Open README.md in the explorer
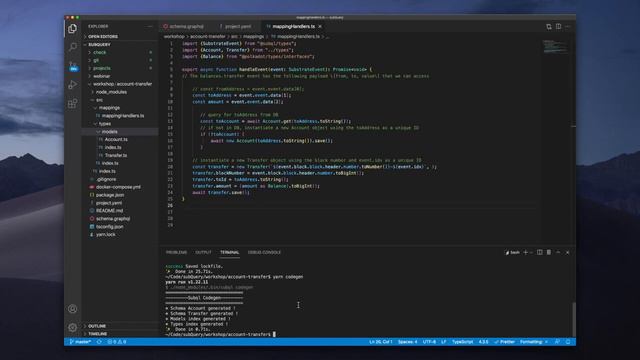The height and width of the screenshot is (360, 640). point(109,211)
